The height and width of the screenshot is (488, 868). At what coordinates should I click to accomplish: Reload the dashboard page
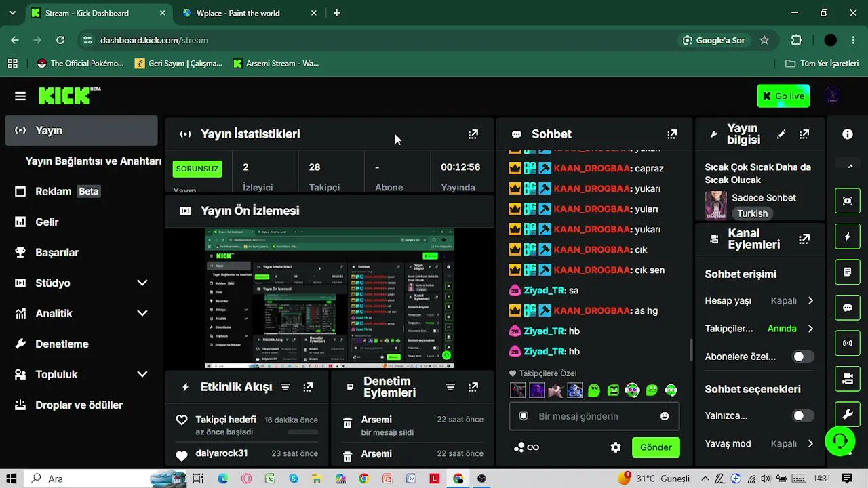coord(60,40)
